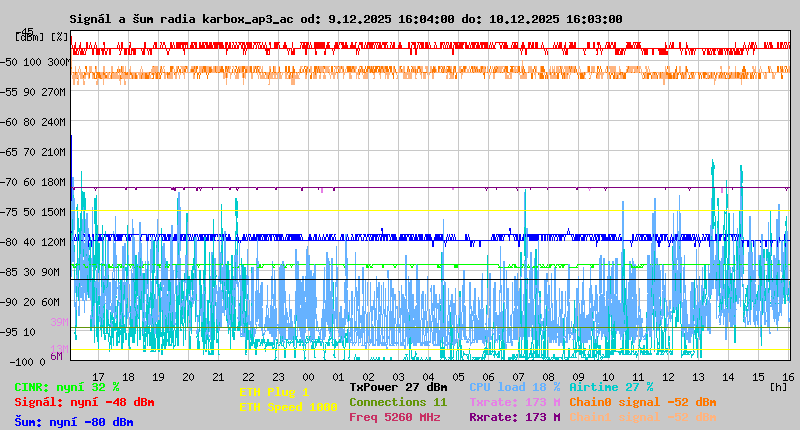This screenshot has height=430, width=800.
Task: Click the TxPower 27 dBm label
Action: 398,387
